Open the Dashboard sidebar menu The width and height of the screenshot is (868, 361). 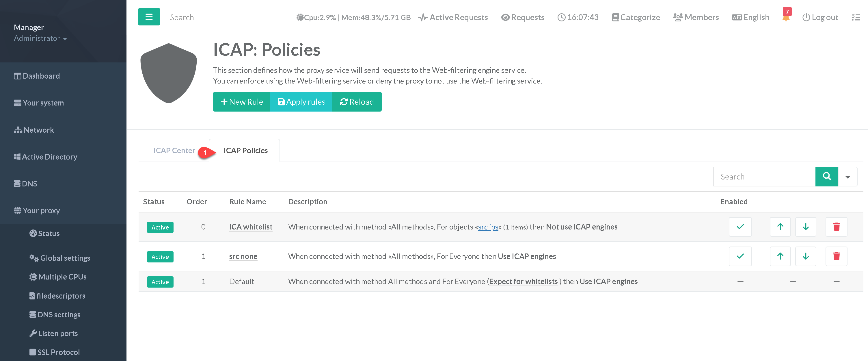pos(37,76)
